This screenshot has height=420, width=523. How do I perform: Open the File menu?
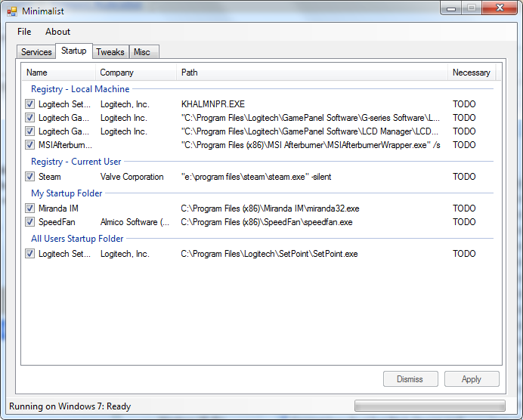coord(24,32)
